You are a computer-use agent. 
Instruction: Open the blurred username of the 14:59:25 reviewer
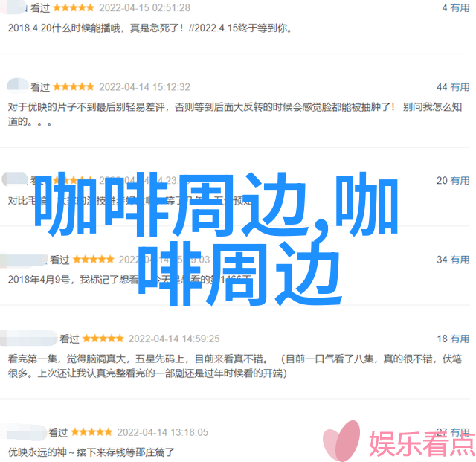click(x=28, y=338)
